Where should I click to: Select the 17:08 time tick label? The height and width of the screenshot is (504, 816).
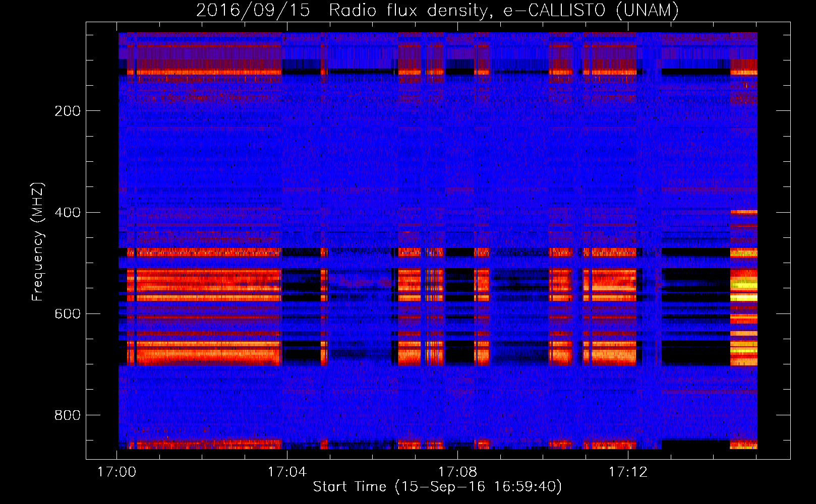click(x=457, y=472)
